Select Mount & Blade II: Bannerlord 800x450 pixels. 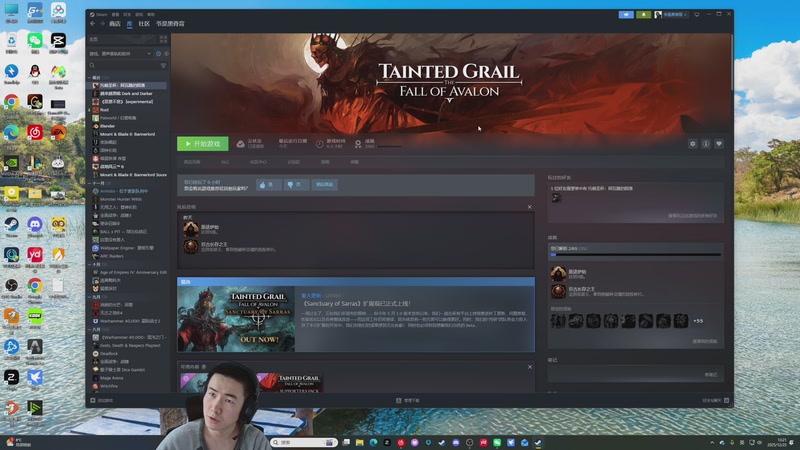pos(129,134)
